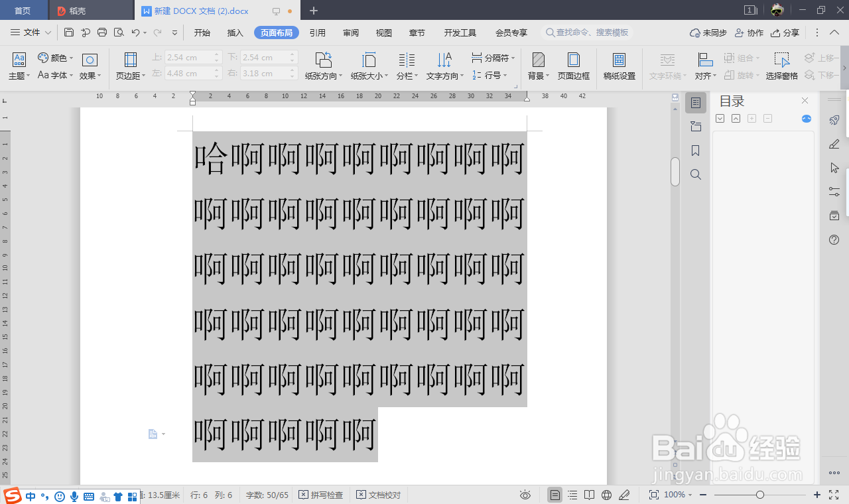
Task: Click the globe web layout icon in status bar
Action: tap(606, 495)
